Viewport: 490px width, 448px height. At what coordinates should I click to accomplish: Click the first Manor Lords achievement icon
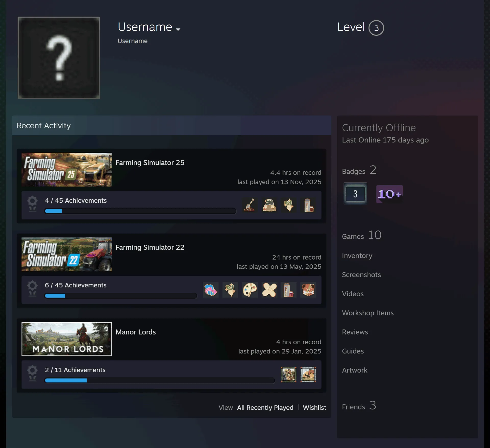click(289, 374)
